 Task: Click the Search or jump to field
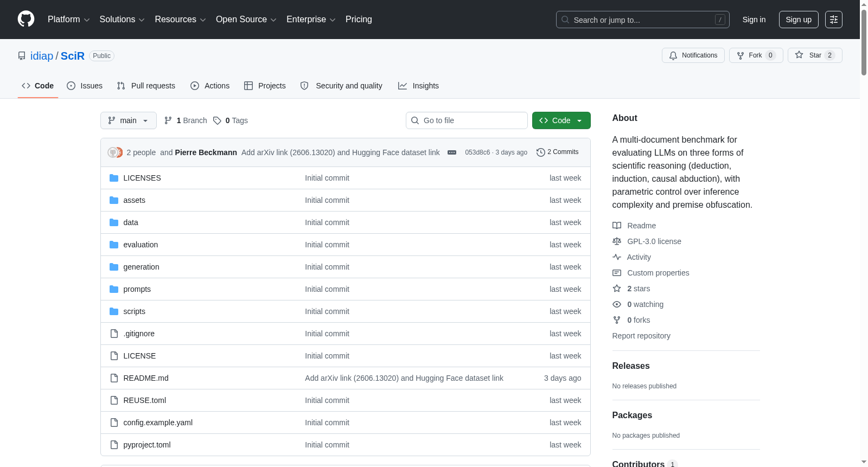point(643,20)
